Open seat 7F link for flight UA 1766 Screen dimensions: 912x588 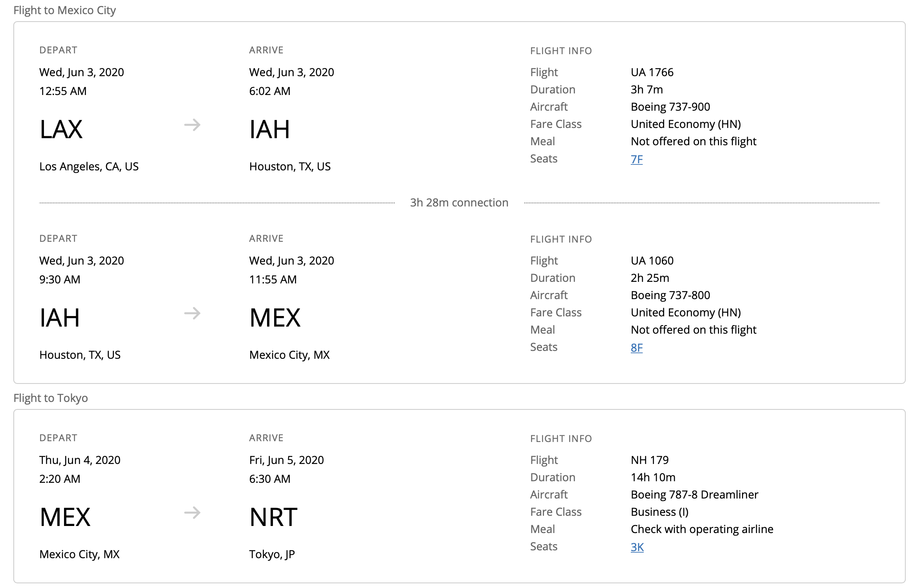click(x=636, y=159)
